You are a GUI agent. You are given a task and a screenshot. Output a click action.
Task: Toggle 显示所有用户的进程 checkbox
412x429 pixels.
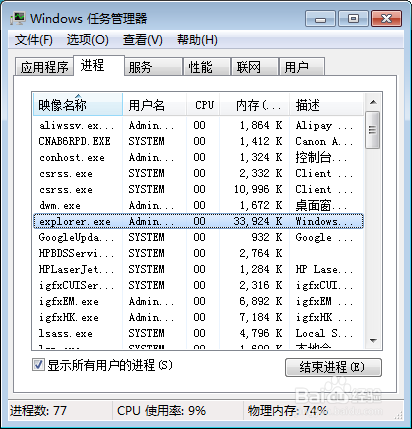(x=38, y=365)
